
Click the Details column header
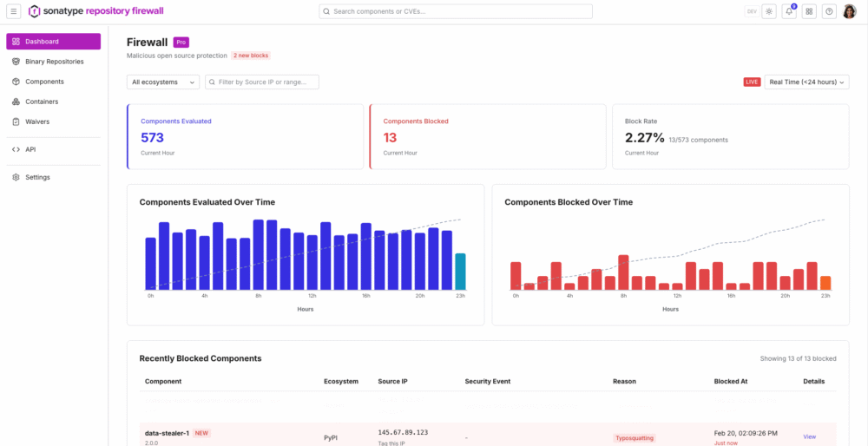pyautogui.click(x=814, y=381)
